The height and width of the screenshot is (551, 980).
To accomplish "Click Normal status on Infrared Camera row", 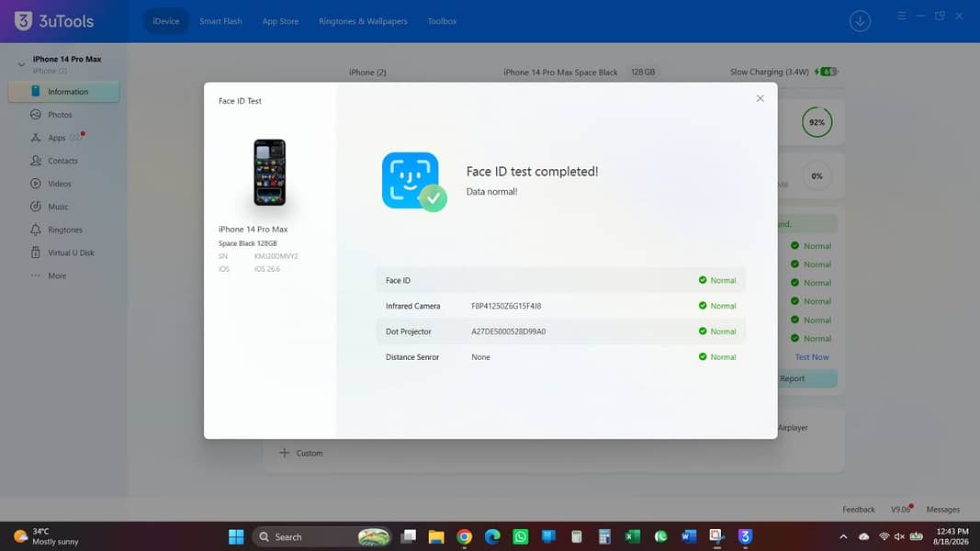I will click(717, 306).
